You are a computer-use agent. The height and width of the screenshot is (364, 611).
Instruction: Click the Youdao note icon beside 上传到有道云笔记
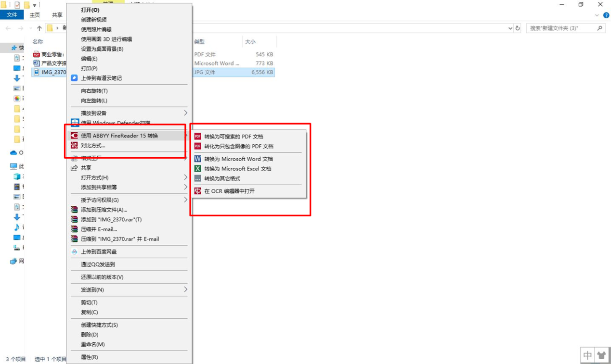[74, 78]
